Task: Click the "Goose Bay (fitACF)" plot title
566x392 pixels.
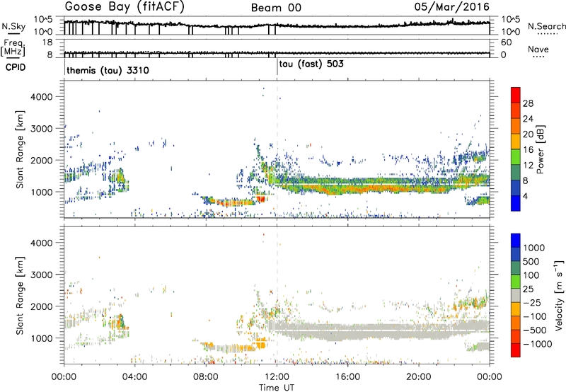Action: pyautogui.click(x=125, y=7)
